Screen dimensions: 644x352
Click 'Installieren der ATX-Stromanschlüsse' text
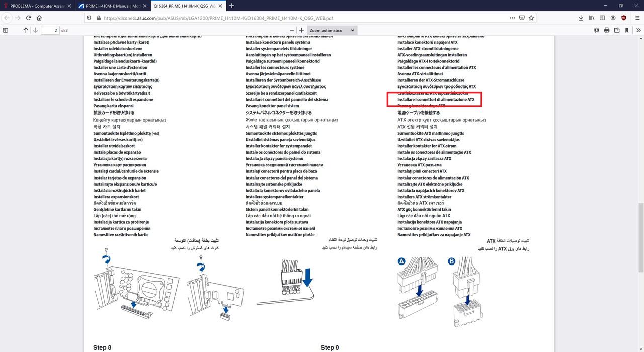pyautogui.click(x=431, y=80)
